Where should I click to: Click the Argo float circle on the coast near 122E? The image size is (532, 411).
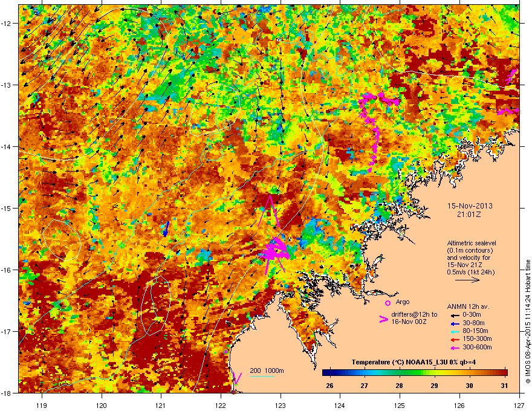tap(225, 352)
